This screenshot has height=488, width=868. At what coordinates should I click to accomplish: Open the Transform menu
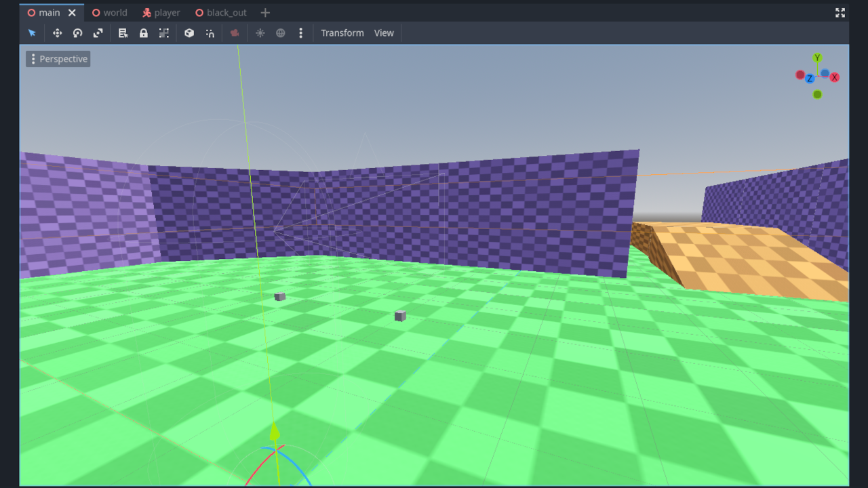[x=342, y=33]
